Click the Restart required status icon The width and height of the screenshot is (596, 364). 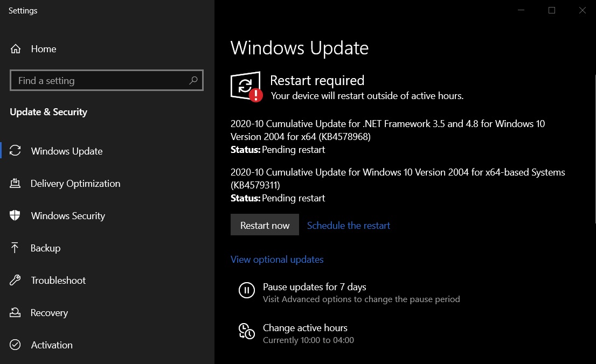pyautogui.click(x=246, y=87)
